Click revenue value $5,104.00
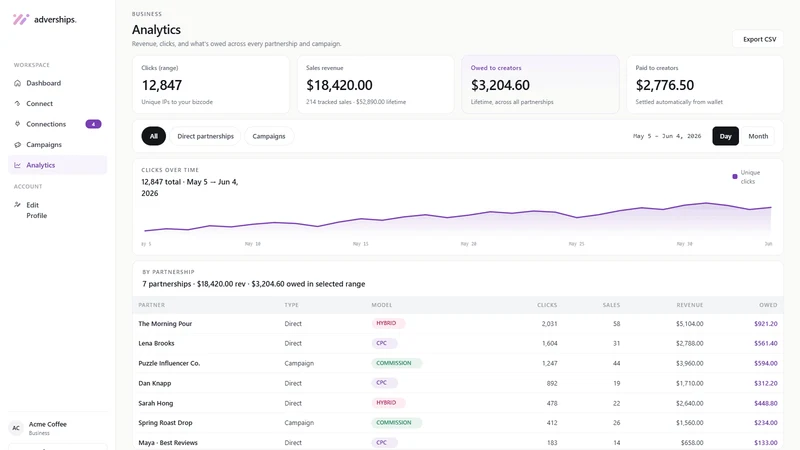 [x=690, y=323]
